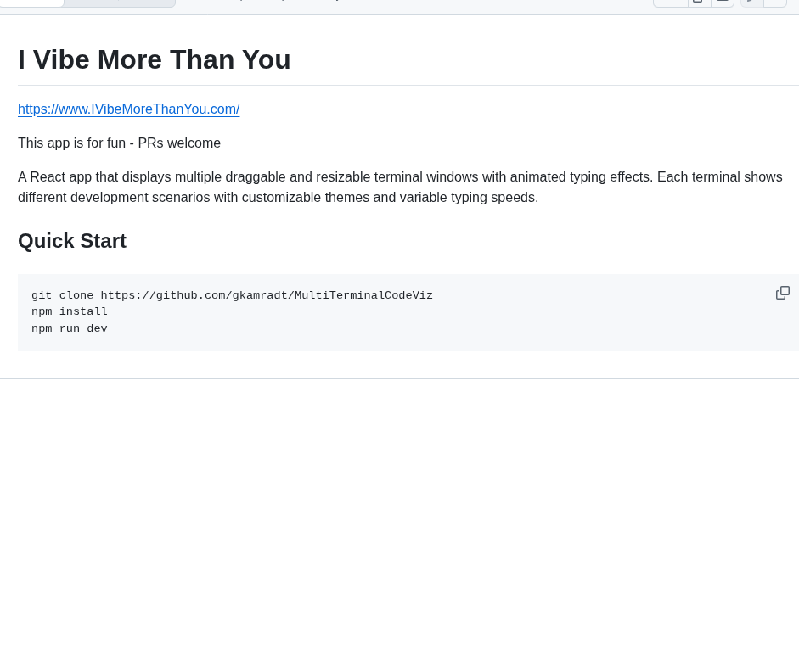This screenshot has height=672, width=799.
Task: Copy the Quick Start code block
Action: tap(783, 293)
